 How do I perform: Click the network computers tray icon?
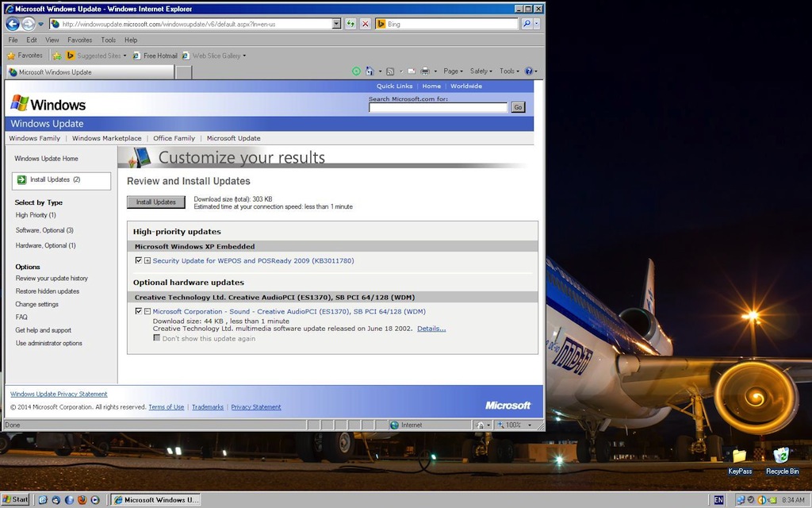coord(740,500)
